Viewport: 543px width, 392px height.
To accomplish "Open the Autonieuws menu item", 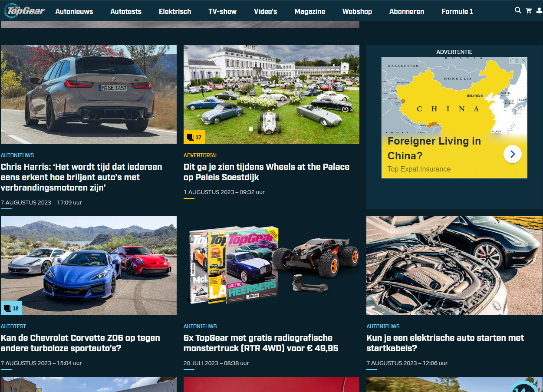I will [74, 11].
